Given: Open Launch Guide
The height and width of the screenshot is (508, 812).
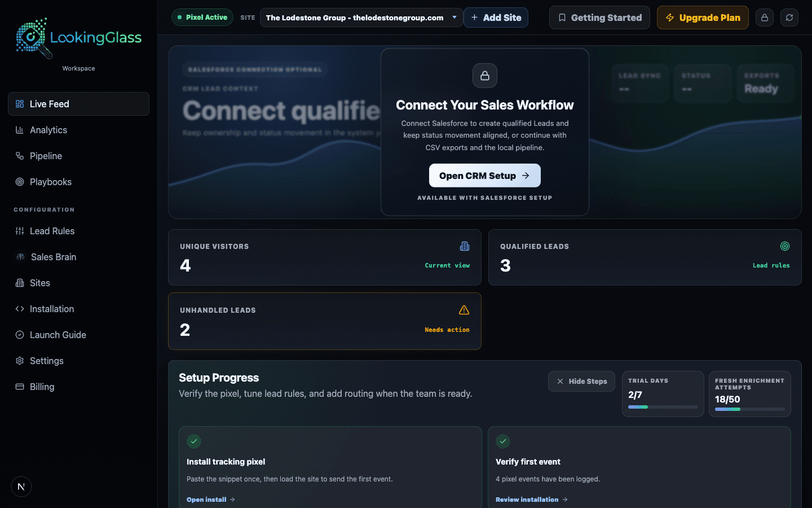Looking at the screenshot, I should click(x=79, y=335).
